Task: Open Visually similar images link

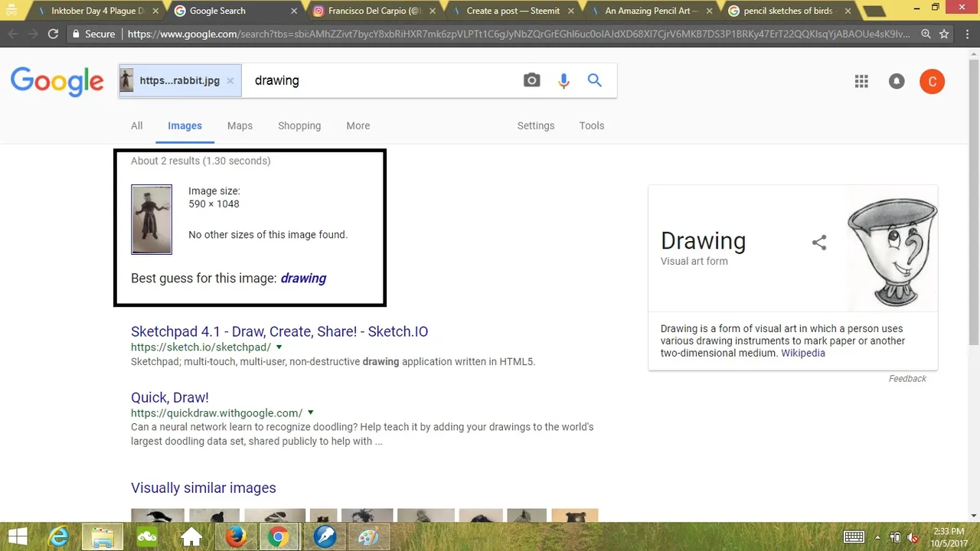Action: (204, 487)
